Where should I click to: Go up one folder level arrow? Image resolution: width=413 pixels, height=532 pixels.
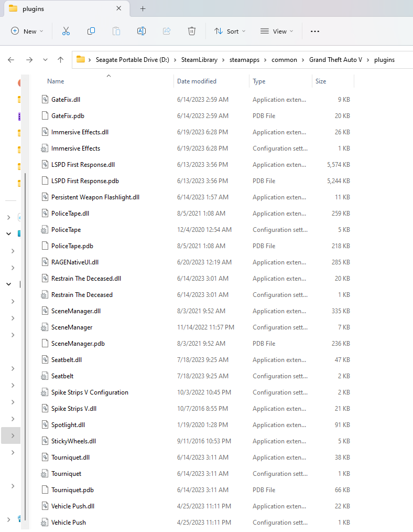60,60
